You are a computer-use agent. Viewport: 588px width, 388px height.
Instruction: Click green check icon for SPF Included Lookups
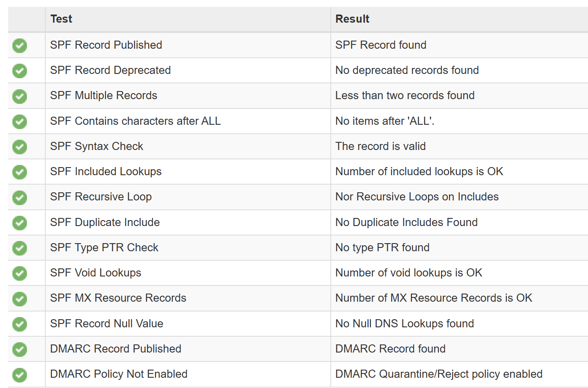[20, 172]
